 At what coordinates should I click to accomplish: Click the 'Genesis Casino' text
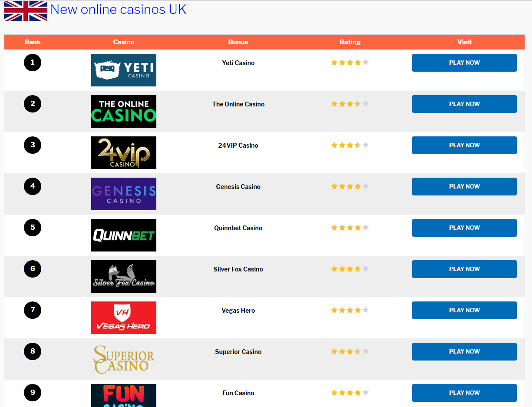(238, 187)
